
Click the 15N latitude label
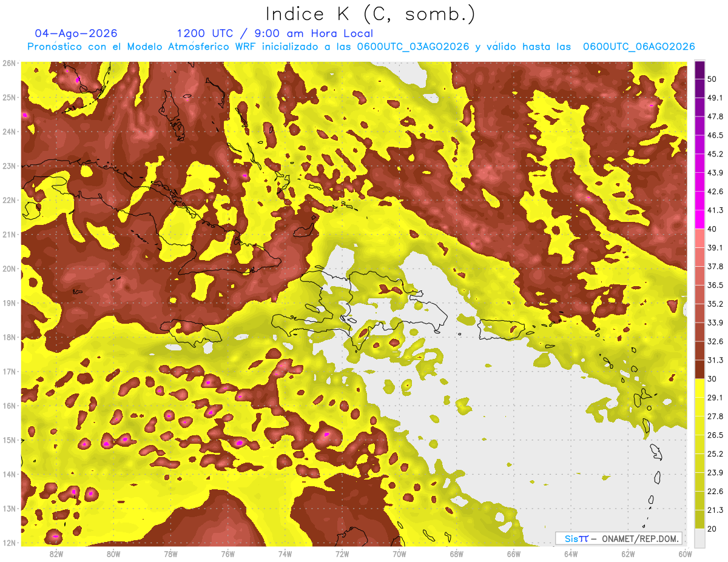pos(9,440)
